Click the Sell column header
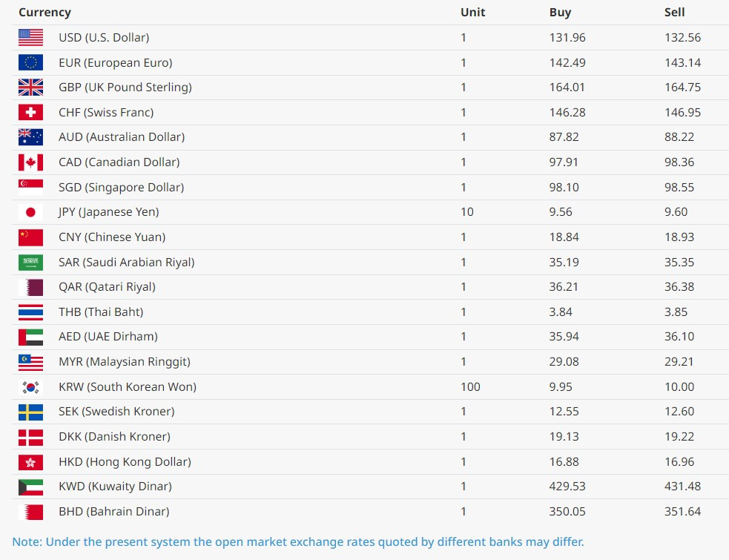 coord(674,12)
